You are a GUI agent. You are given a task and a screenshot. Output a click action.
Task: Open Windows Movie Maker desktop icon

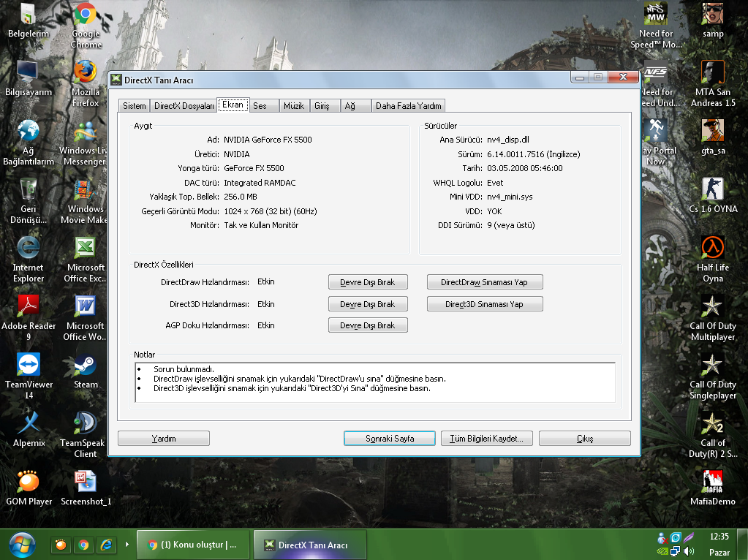click(84, 201)
